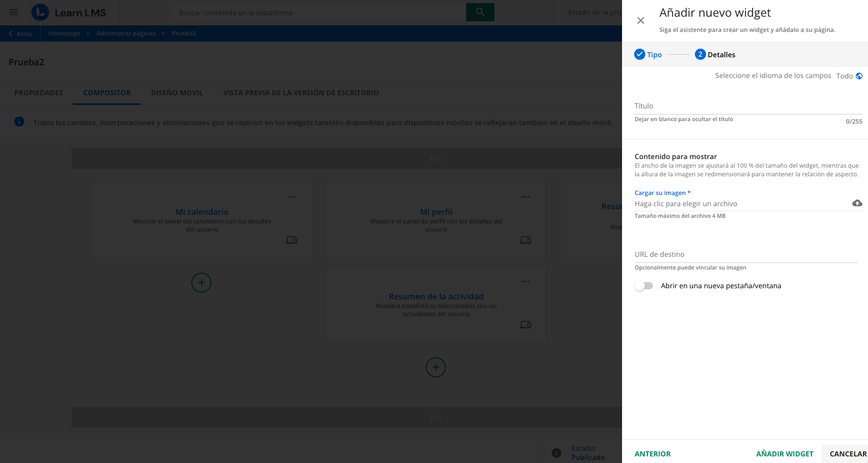The height and width of the screenshot is (463, 868).
Task: Open Mi calendario widget options menu
Action: click(291, 197)
